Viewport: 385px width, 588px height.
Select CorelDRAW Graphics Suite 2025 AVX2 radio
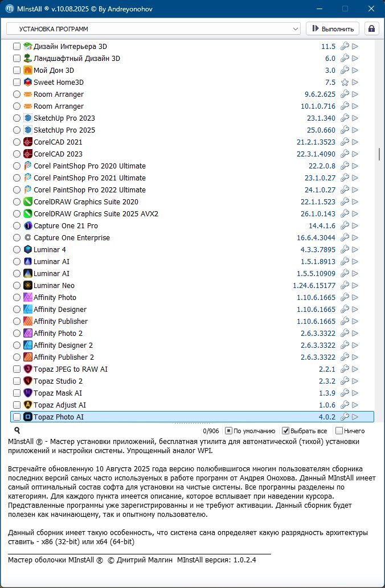(17, 214)
